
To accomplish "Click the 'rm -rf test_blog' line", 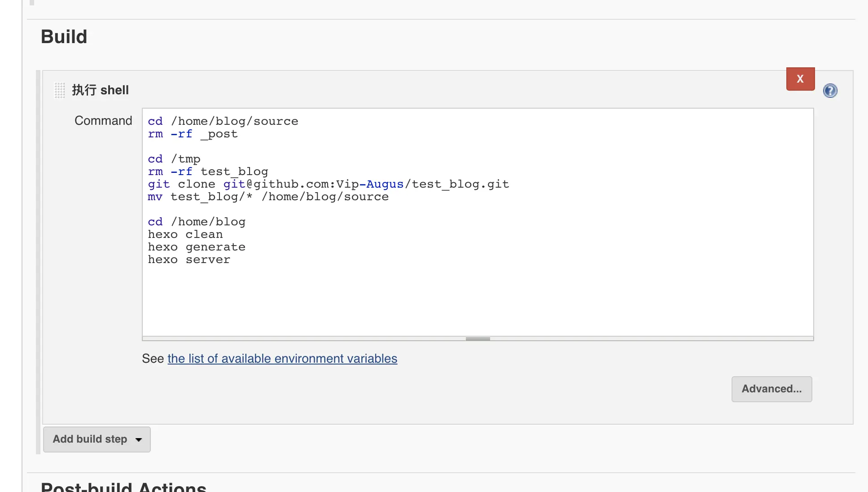I will tap(208, 171).
